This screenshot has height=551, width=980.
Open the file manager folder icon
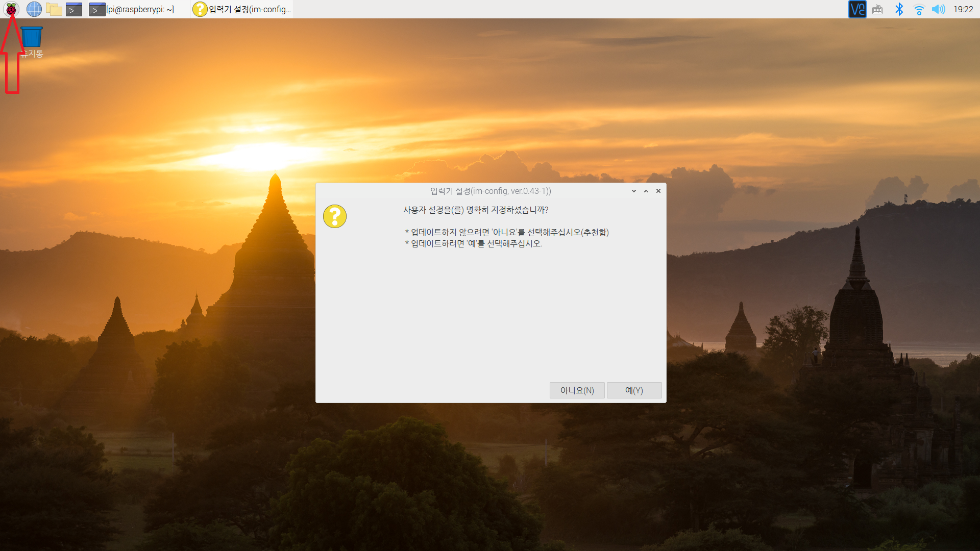point(54,9)
